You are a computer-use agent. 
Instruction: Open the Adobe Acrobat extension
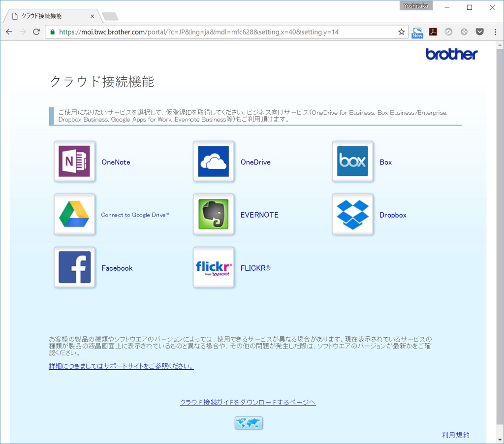click(x=433, y=32)
